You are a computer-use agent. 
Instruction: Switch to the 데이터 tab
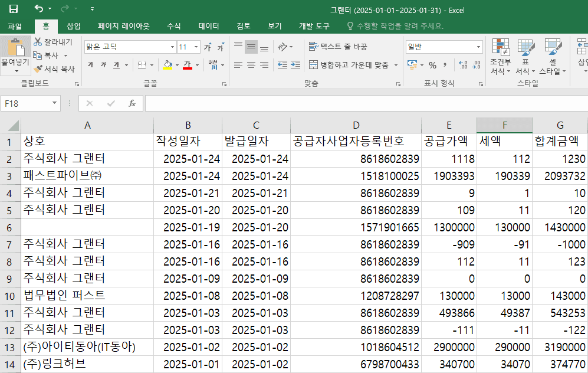(x=209, y=26)
